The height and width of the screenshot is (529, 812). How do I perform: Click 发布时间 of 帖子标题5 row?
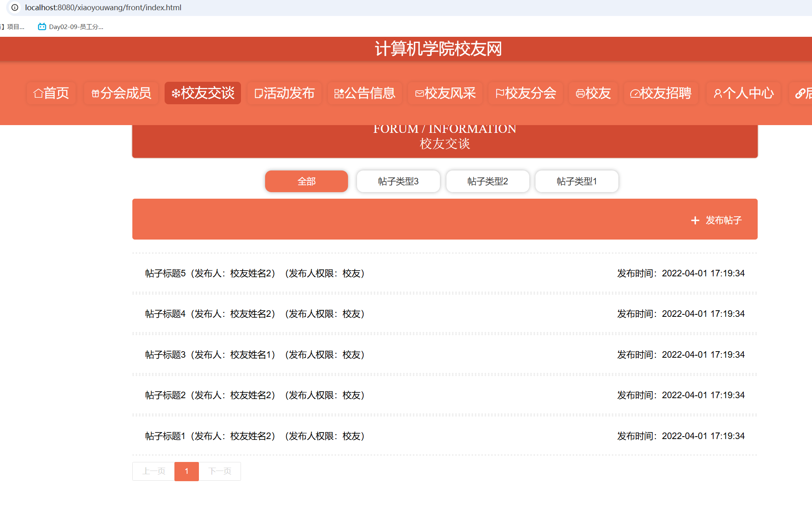[x=681, y=273]
